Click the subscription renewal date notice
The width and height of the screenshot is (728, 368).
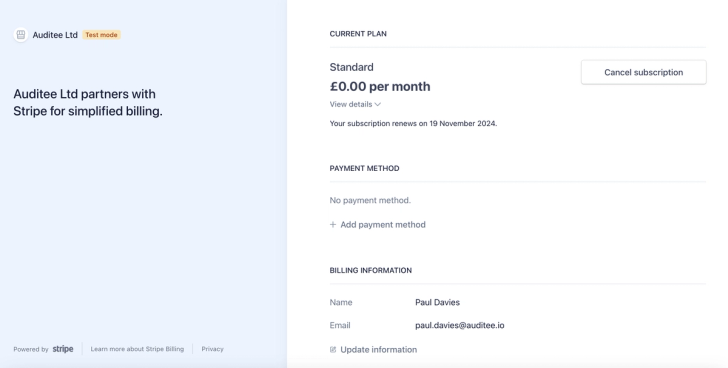(413, 123)
